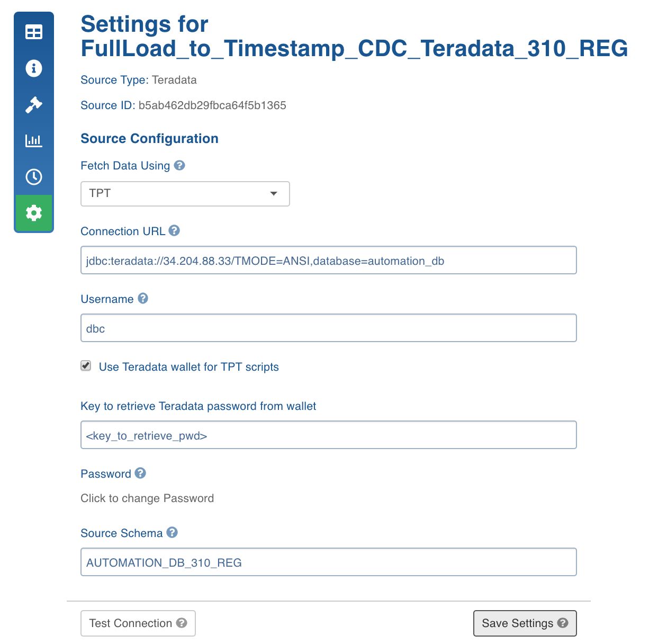Uncheck Use Teradata wallet for TPT scripts

86,365
